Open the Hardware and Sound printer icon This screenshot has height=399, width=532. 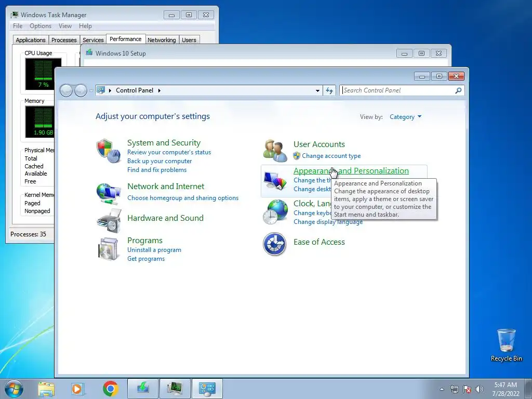[109, 220]
